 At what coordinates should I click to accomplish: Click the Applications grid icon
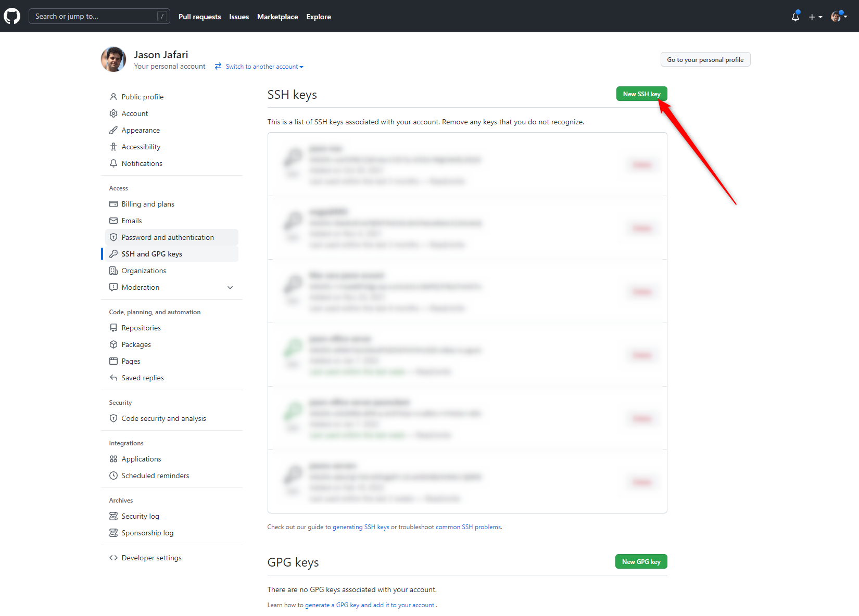coord(113,459)
